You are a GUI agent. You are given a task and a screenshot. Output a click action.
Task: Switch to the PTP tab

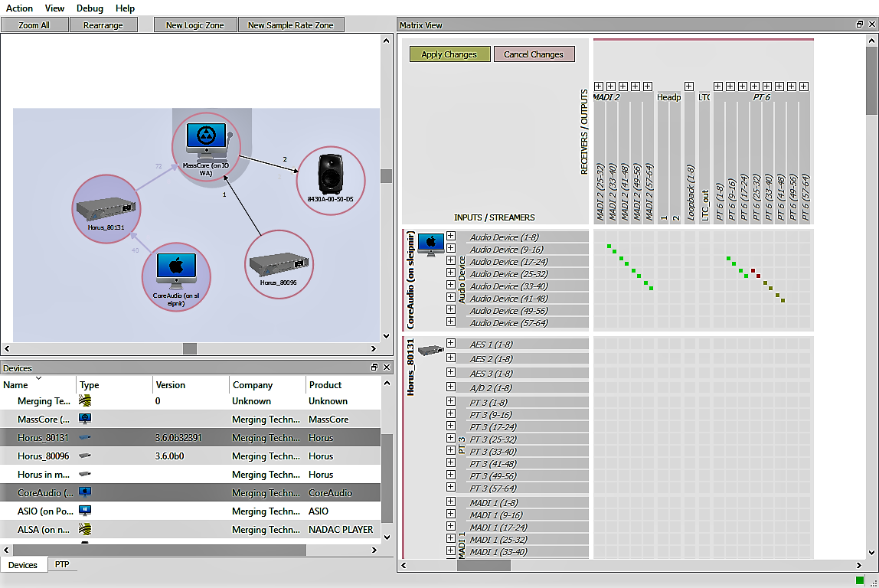click(x=62, y=564)
